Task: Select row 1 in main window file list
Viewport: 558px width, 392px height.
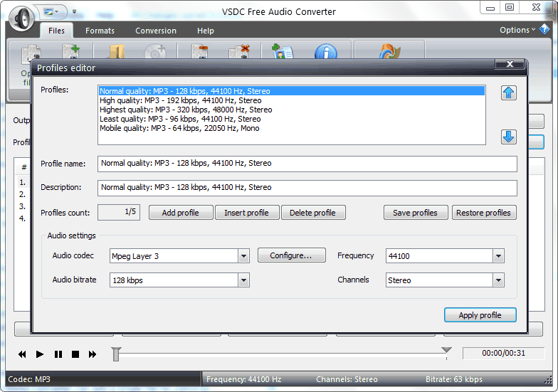Action: pos(23,182)
